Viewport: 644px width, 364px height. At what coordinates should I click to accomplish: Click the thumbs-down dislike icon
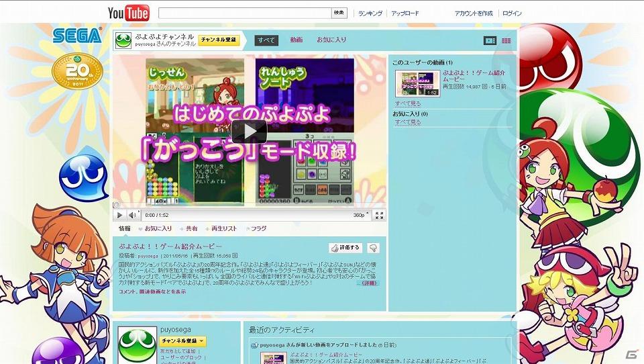pyautogui.click(x=374, y=248)
